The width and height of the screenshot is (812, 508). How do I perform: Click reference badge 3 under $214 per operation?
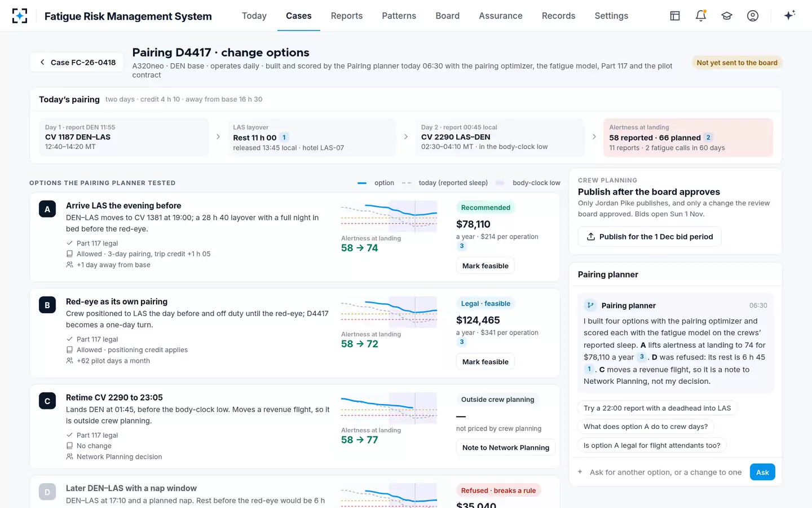[462, 246]
